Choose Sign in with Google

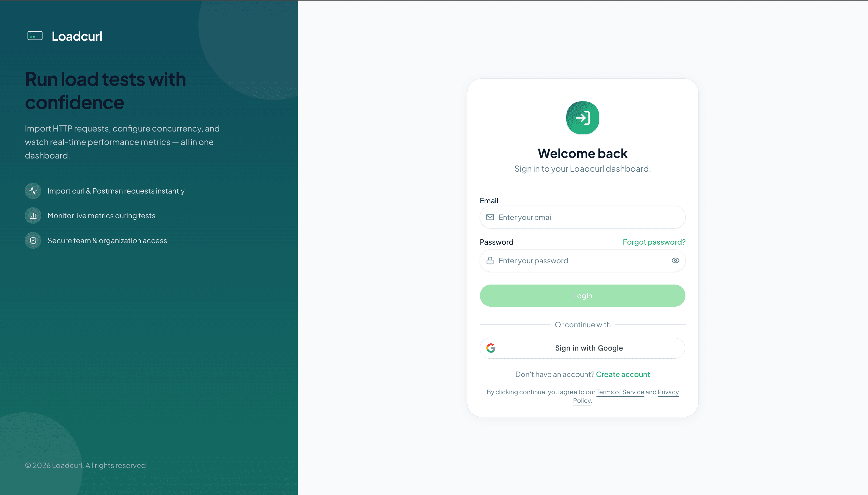582,348
